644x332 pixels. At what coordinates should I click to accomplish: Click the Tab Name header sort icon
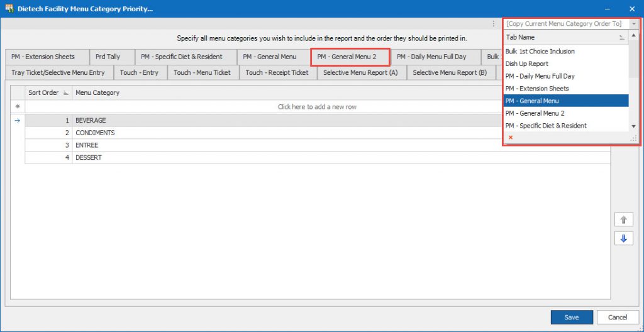click(622, 38)
